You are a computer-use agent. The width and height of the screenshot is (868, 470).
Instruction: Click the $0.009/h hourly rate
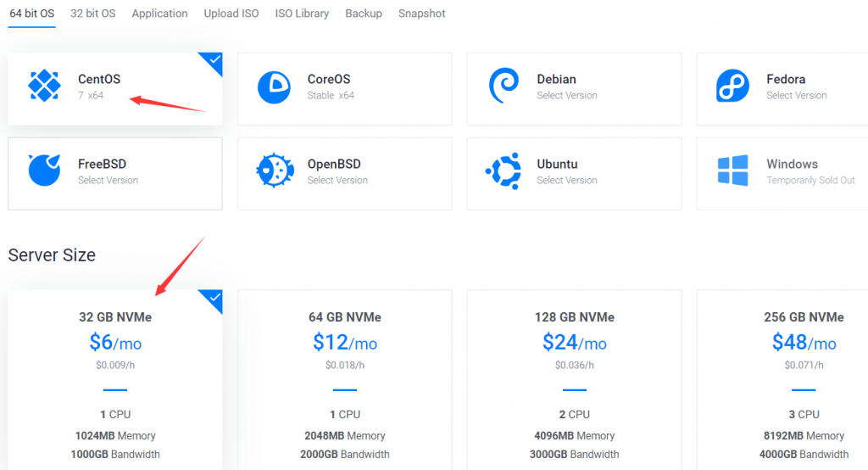point(115,366)
